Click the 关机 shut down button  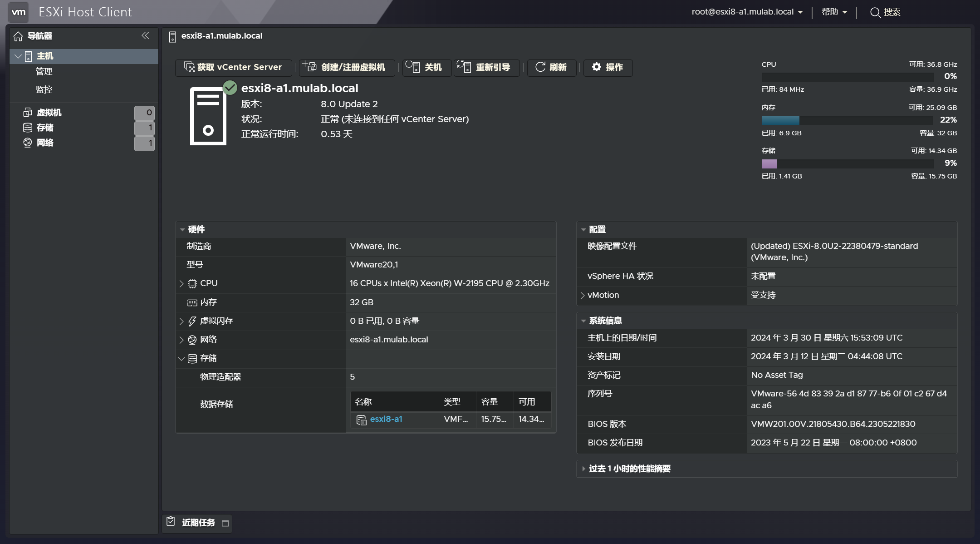click(426, 68)
